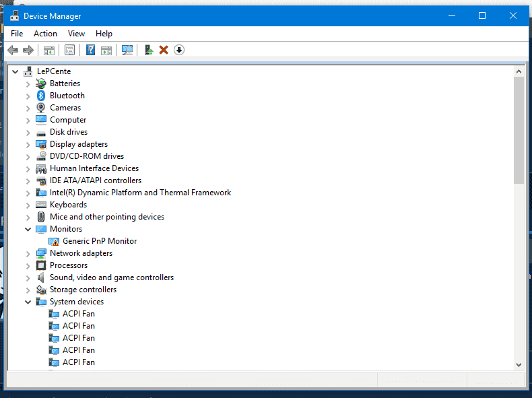Click red X Uninstall device icon
Viewport: 532px width, 398px height.
tap(164, 51)
